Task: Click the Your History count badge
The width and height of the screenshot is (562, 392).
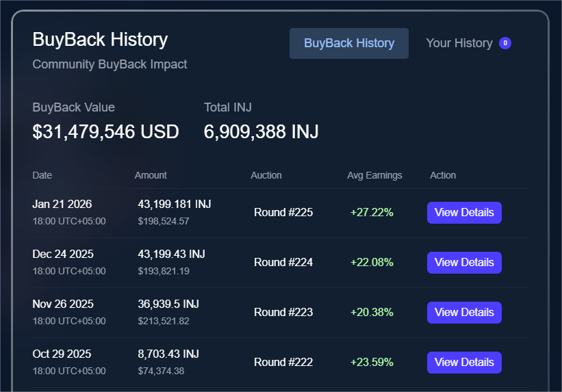Action: (505, 43)
